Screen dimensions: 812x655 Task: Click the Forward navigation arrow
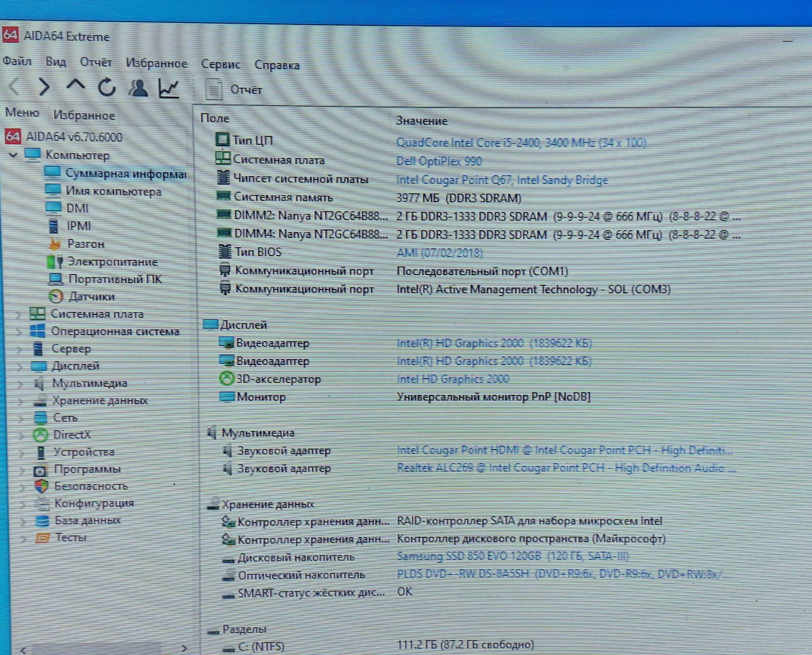tap(44, 87)
